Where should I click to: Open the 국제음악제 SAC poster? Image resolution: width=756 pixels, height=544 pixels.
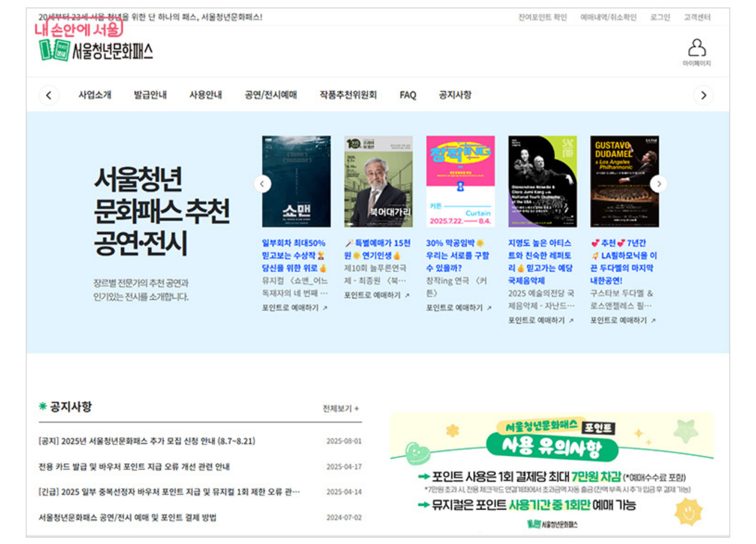[x=542, y=182]
